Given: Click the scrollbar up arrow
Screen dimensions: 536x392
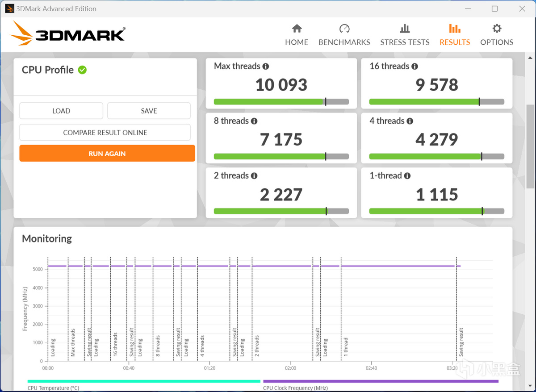Looking at the screenshot, I should point(530,58).
